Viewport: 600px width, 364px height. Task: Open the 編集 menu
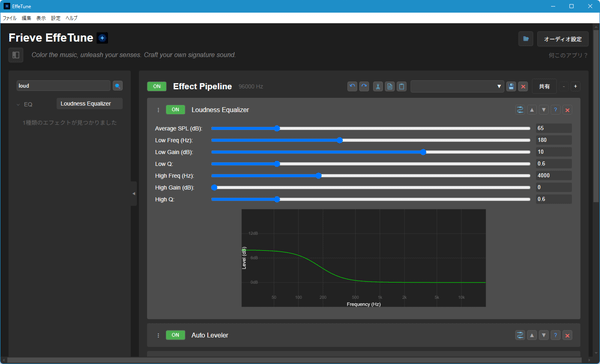26,18
